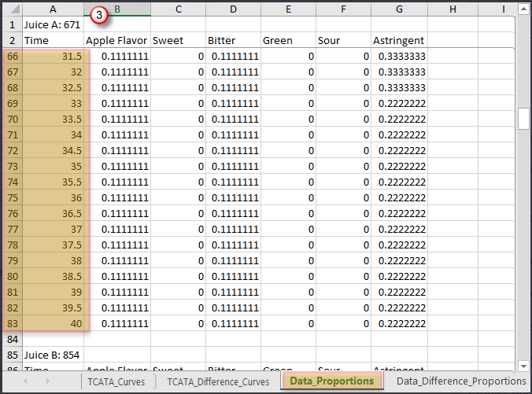This screenshot has width=532, height=394.
Task: Select column G header
Action: coord(399,9)
